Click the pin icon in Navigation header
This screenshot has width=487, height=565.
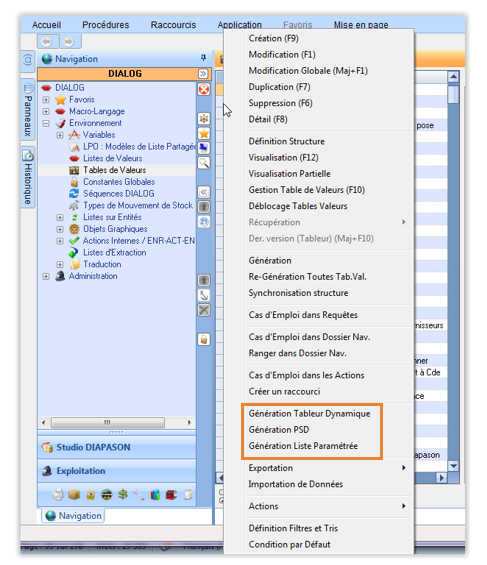[x=204, y=58]
